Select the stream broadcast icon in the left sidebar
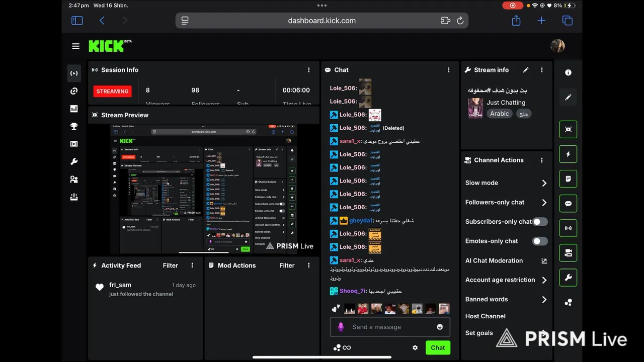 [74, 73]
